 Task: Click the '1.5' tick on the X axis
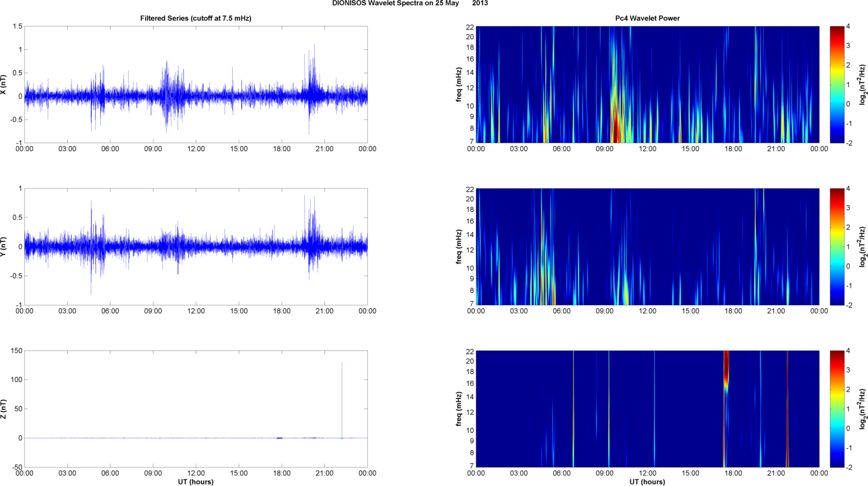[x=17, y=27]
